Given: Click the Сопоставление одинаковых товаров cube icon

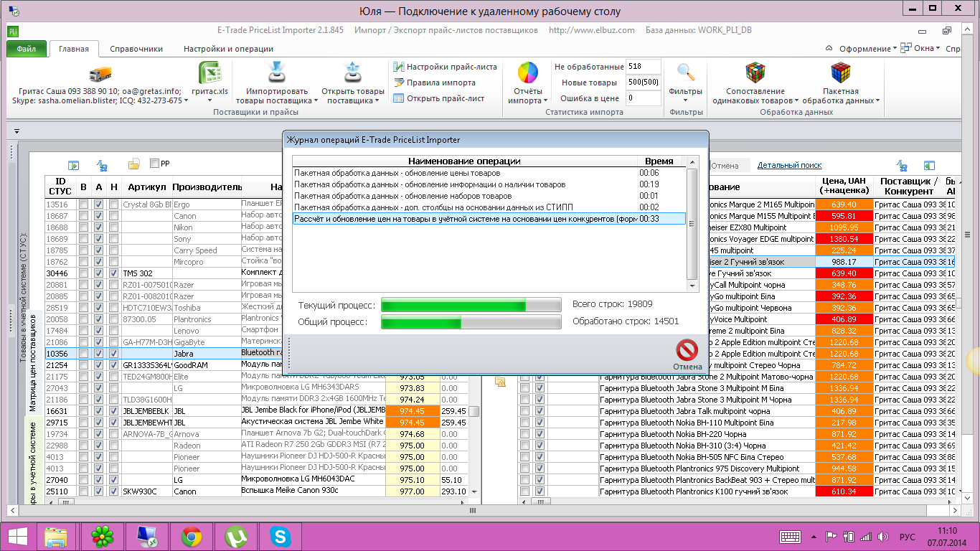Looking at the screenshot, I should tap(755, 72).
